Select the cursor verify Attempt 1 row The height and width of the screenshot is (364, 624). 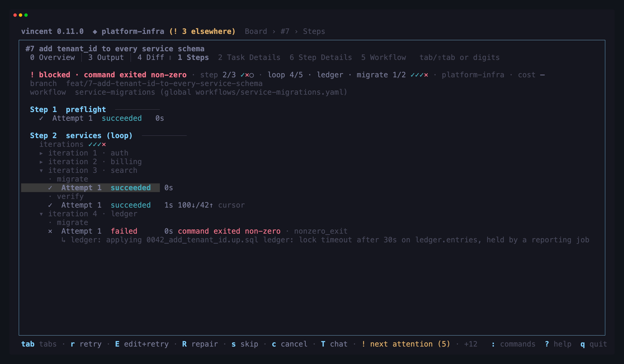(146, 205)
